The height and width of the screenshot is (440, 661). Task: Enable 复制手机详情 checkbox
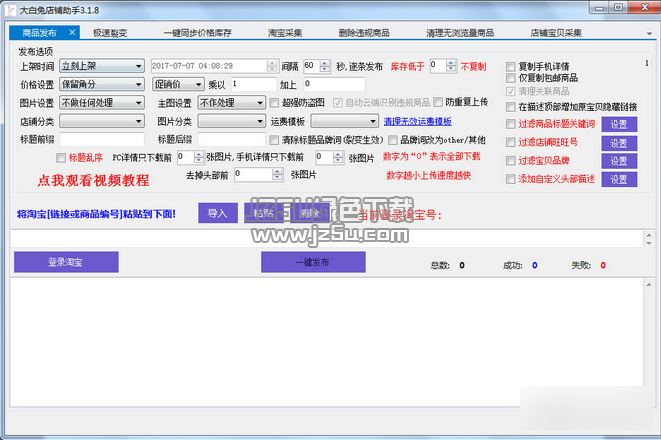pyautogui.click(x=511, y=67)
